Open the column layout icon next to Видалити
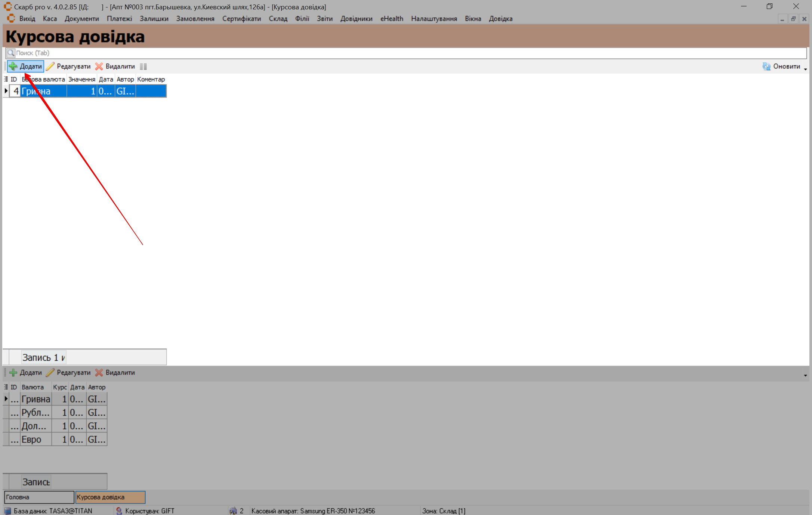 143,67
